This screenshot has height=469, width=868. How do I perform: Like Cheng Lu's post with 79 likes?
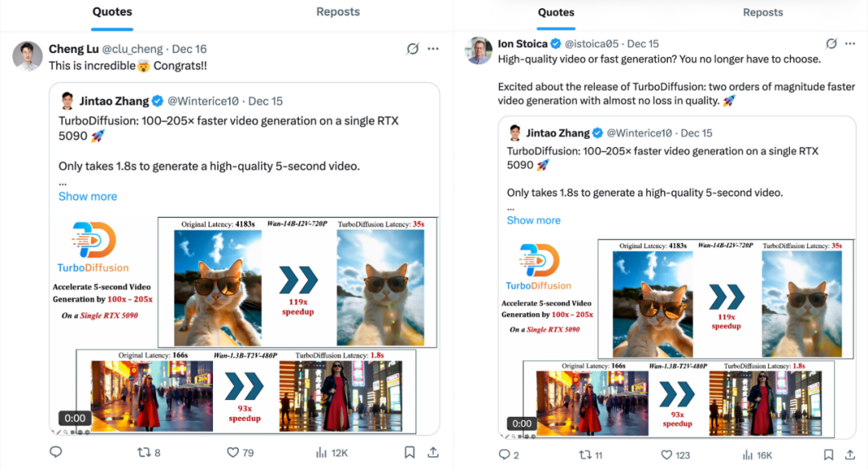click(x=240, y=452)
